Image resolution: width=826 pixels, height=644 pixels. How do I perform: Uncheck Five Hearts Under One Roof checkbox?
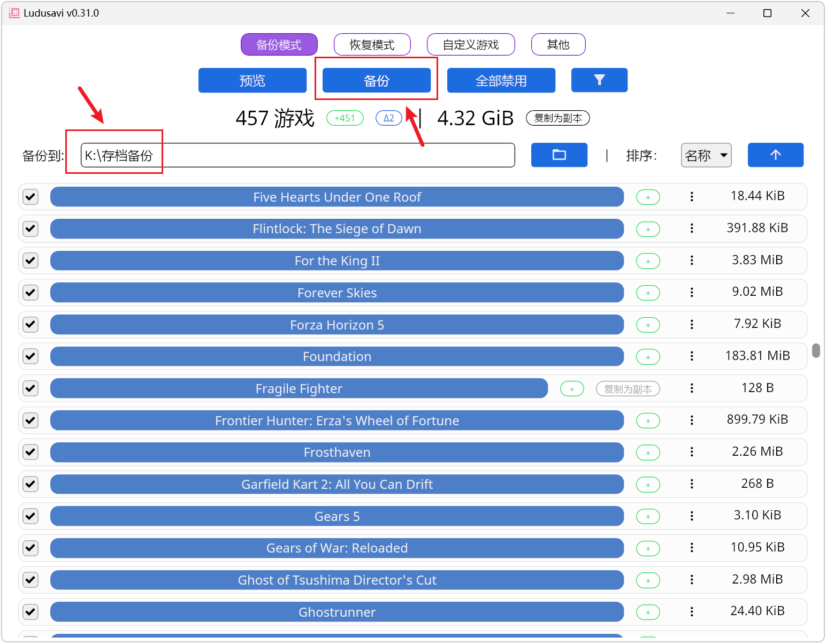(x=30, y=197)
